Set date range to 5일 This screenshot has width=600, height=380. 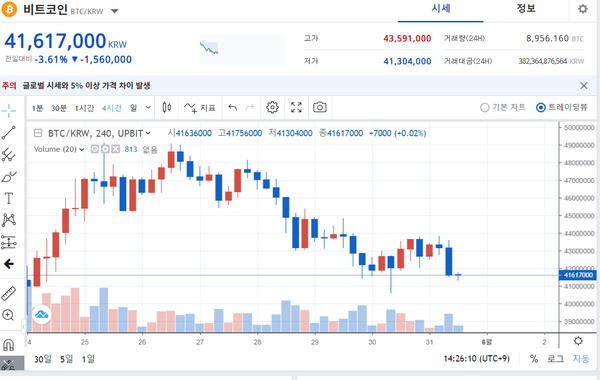(x=67, y=359)
